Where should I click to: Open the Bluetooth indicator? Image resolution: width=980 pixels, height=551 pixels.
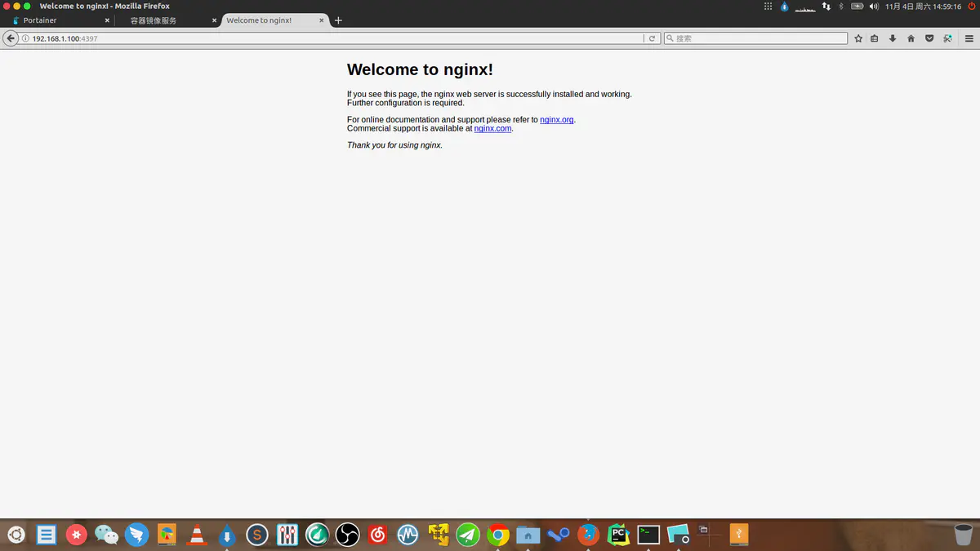(841, 7)
